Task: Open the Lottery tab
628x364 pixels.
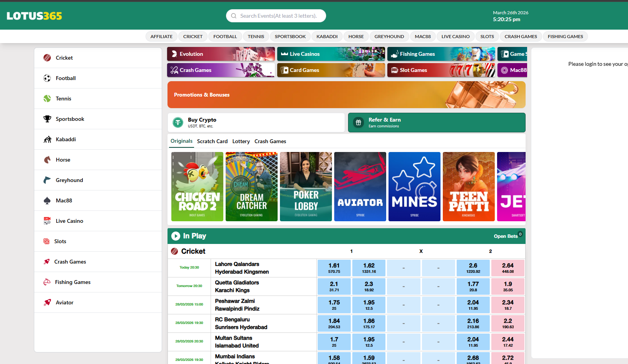Action: pos(241,141)
